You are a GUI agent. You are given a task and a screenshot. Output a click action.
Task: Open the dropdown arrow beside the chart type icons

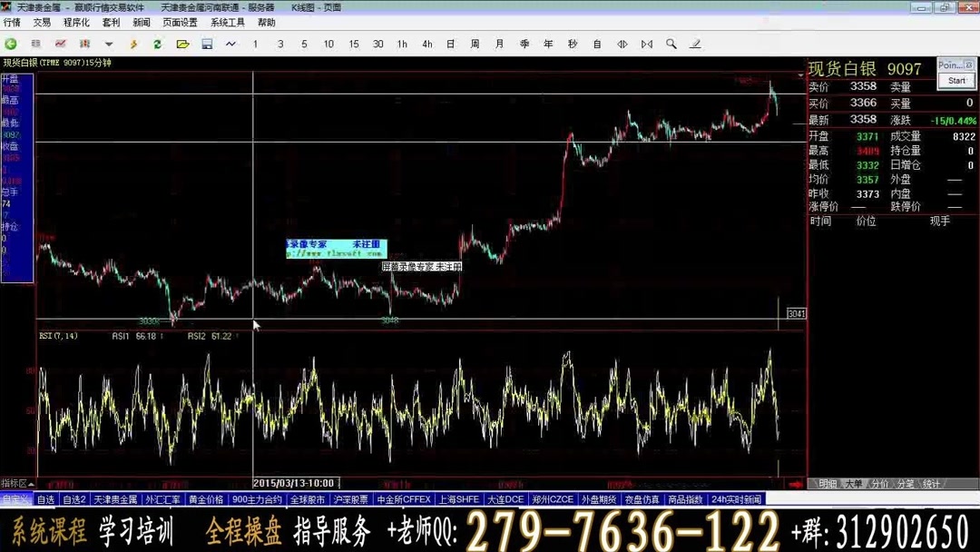coord(110,43)
